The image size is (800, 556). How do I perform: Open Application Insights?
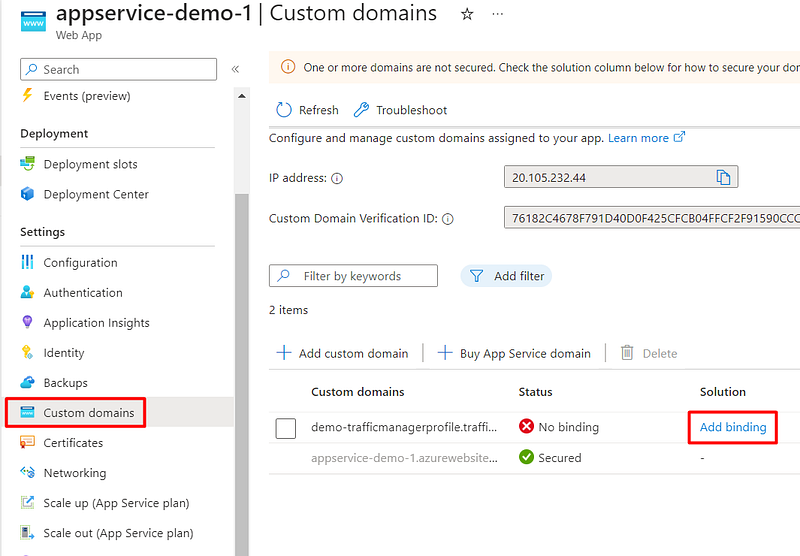(96, 323)
